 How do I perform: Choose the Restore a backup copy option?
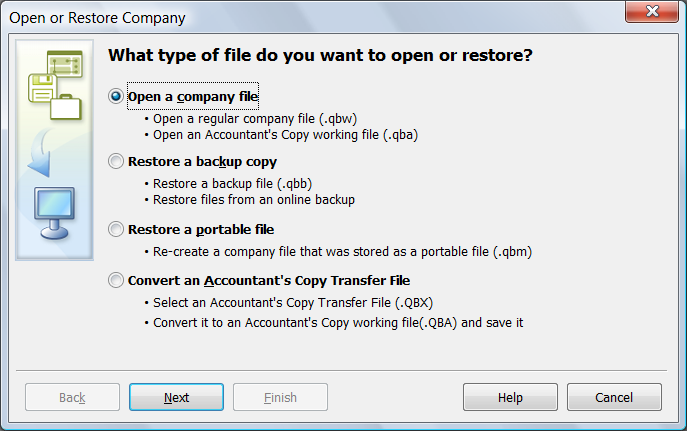click(117, 161)
